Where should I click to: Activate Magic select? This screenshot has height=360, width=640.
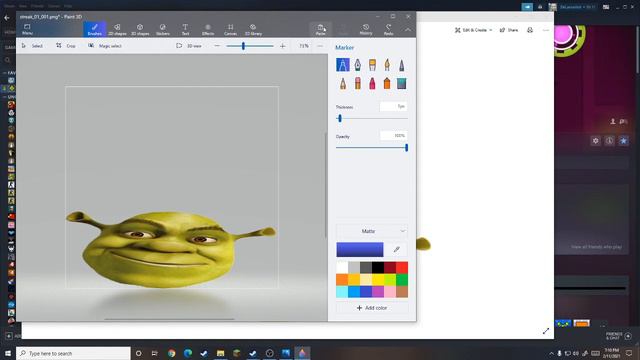point(105,46)
